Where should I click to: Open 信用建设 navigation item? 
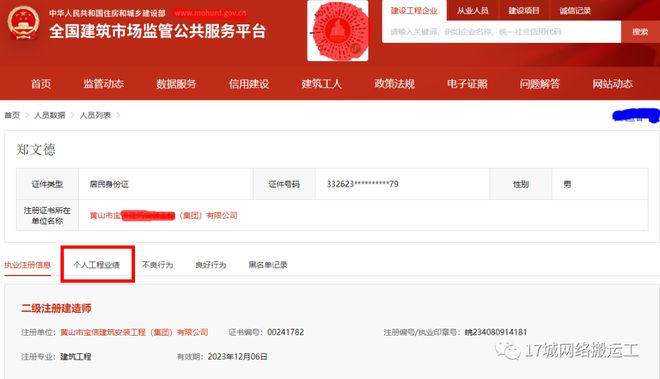click(x=249, y=84)
